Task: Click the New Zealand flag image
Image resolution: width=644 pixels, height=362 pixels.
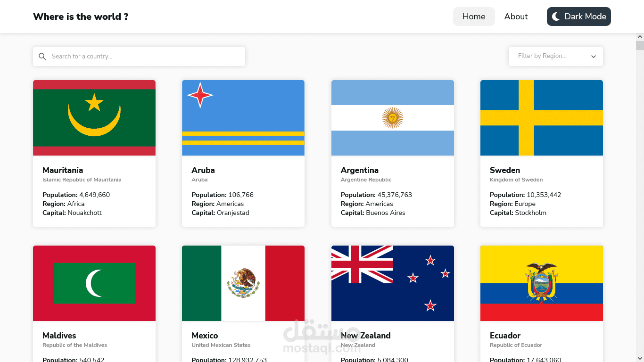Action: (x=392, y=283)
